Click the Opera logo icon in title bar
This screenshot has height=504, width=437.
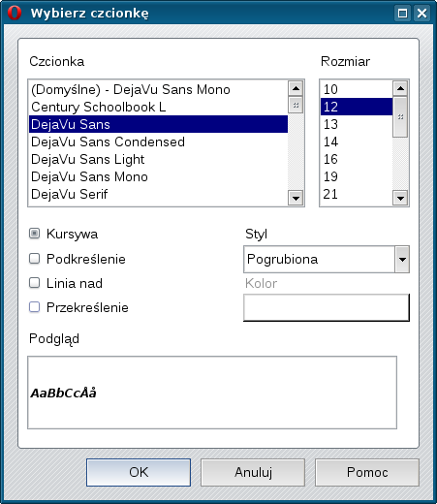pyautogui.click(x=15, y=13)
